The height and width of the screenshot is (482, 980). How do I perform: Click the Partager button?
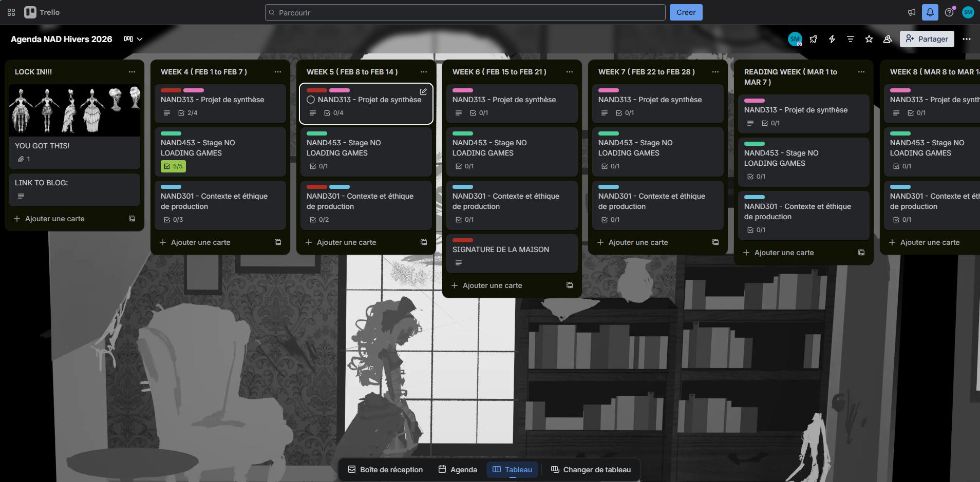[x=926, y=39]
